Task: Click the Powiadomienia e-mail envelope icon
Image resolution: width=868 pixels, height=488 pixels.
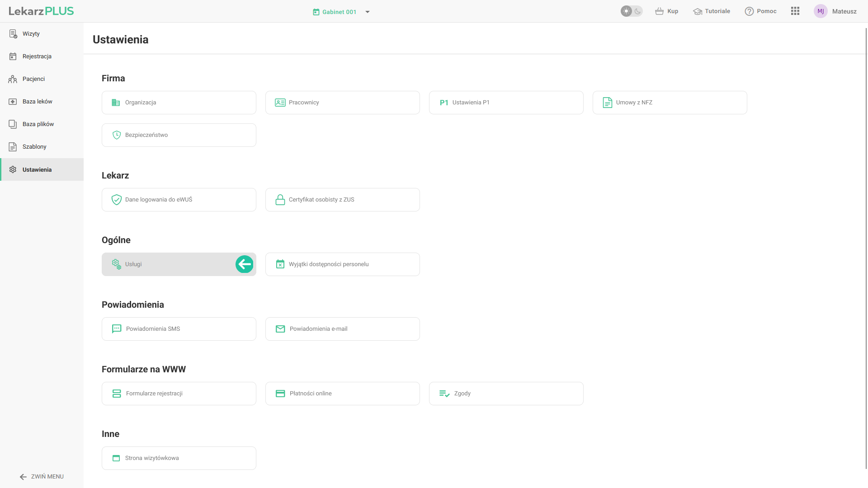Action: coord(280,329)
